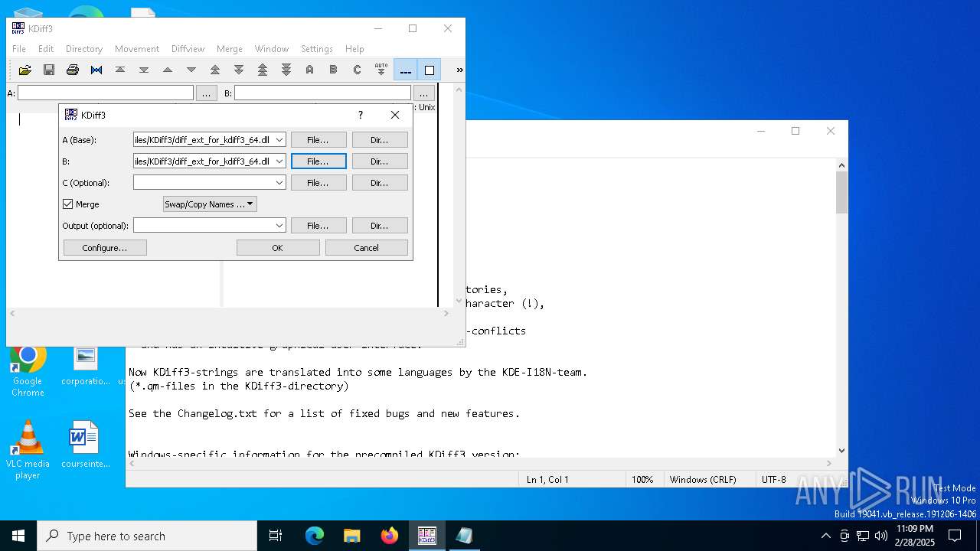Select lines from C toolbar button
980x551 pixels.
point(357,70)
